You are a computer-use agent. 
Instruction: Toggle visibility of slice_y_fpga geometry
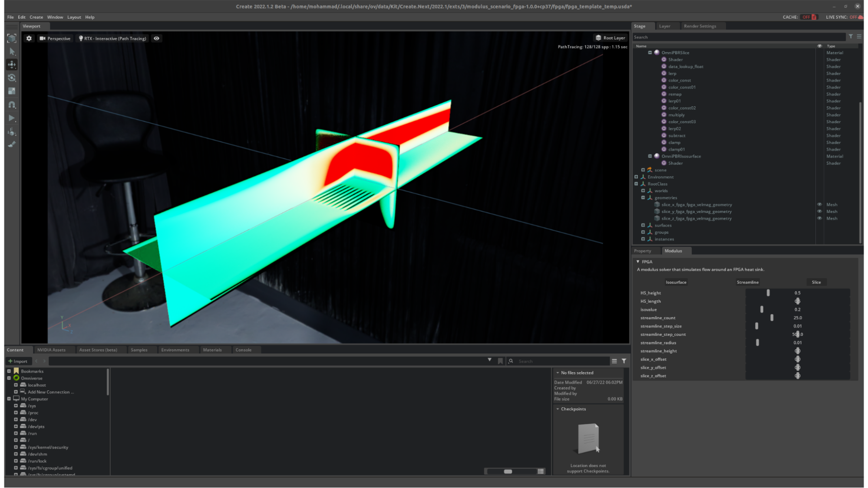(x=820, y=212)
